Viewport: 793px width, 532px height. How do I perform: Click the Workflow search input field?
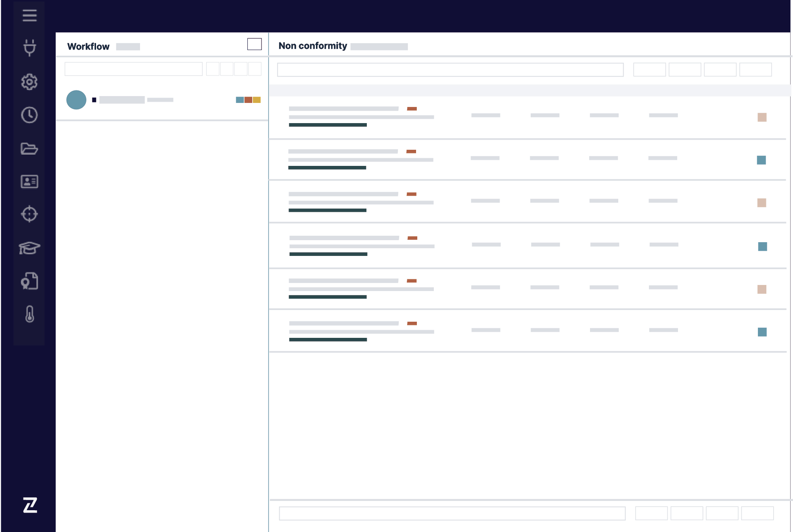134,69
